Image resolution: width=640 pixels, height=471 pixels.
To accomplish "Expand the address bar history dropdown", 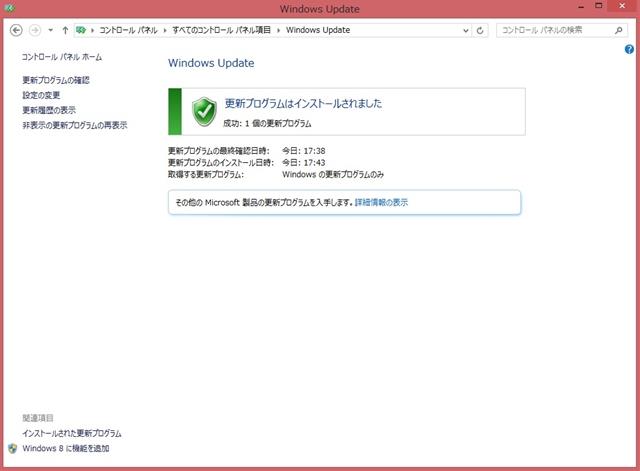I will (x=466, y=31).
